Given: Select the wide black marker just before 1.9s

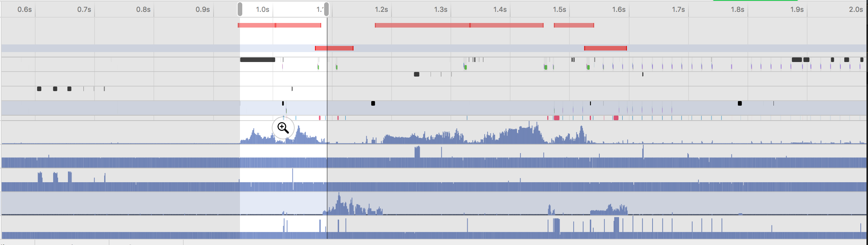Looking at the screenshot, I should [x=797, y=60].
